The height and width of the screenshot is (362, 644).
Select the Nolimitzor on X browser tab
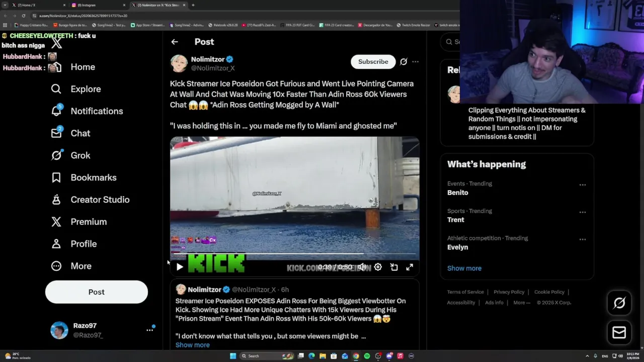coord(158,5)
